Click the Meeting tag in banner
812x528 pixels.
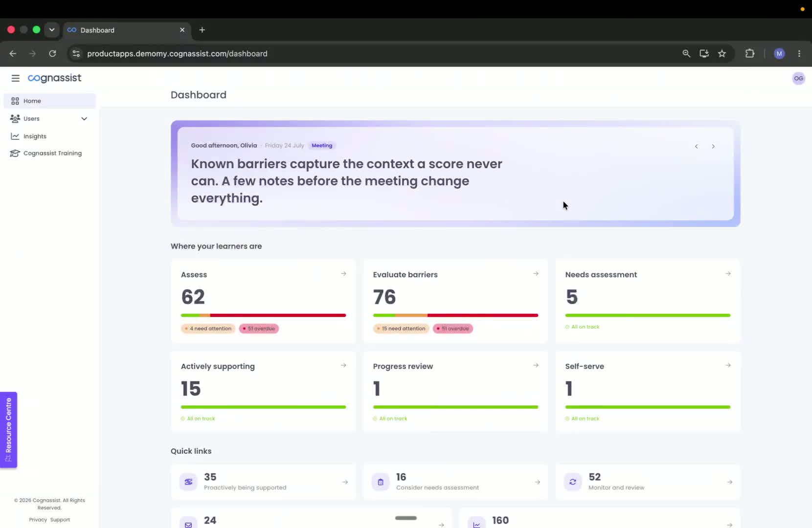322,145
